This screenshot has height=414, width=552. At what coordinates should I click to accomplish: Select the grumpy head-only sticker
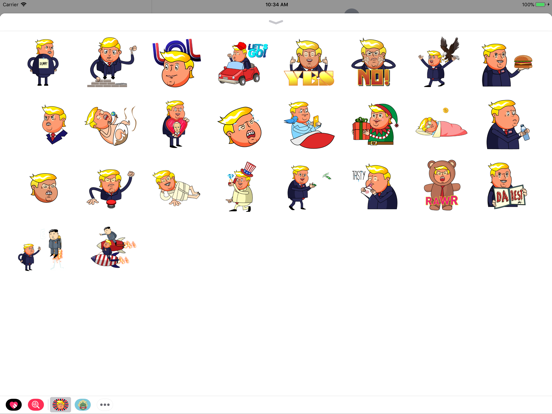click(x=44, y=187)
